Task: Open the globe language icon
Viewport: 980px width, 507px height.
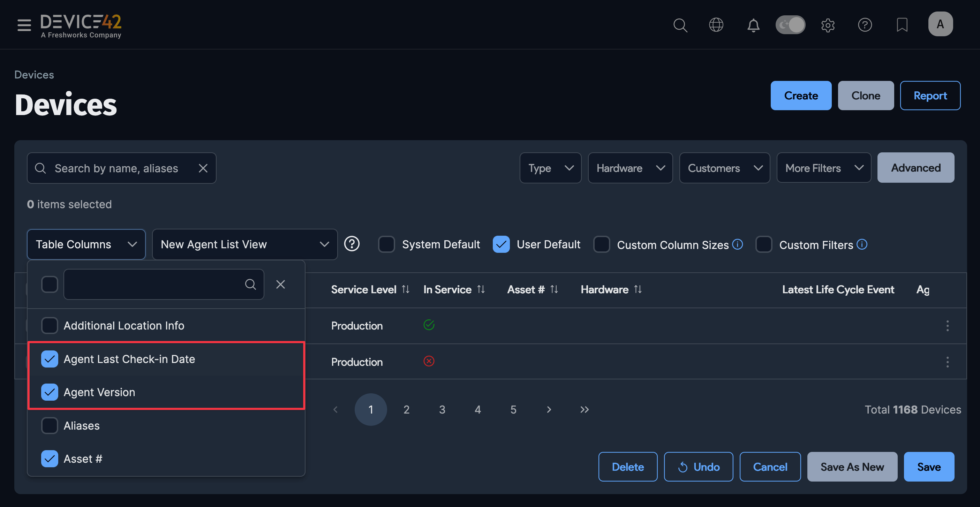Action: 716,25
